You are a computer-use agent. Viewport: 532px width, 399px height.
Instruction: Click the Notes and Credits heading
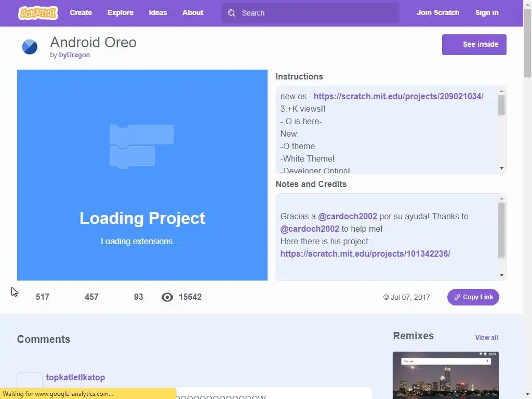(x=311, y=184)
